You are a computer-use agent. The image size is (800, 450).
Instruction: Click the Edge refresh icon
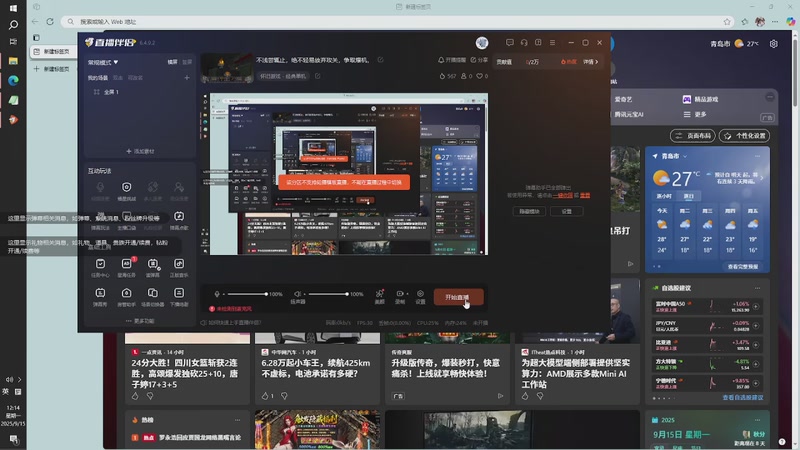coord(50,21)
